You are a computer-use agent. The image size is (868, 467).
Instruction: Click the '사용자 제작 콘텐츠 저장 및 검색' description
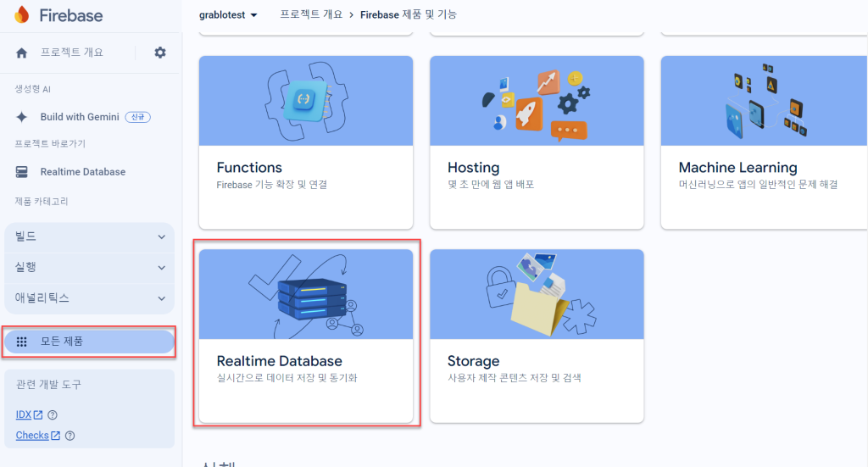(515, 378)
